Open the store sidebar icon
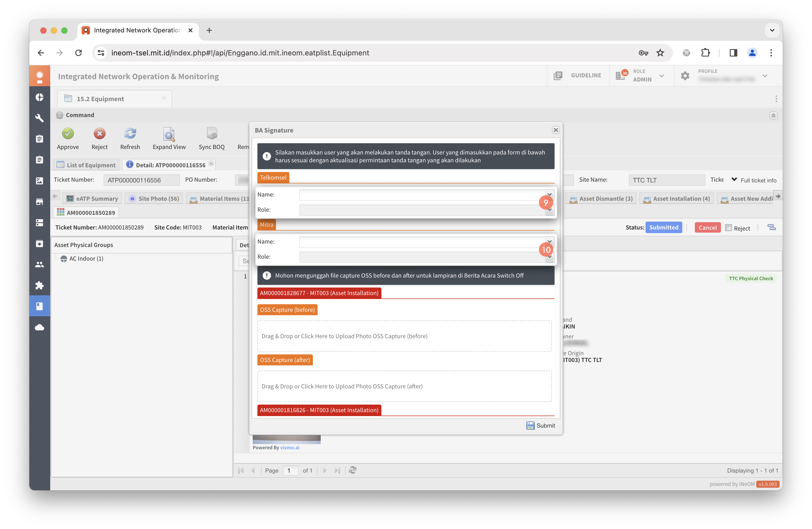Viewport: 812px width, 529px height. click(x=40, y=202)
